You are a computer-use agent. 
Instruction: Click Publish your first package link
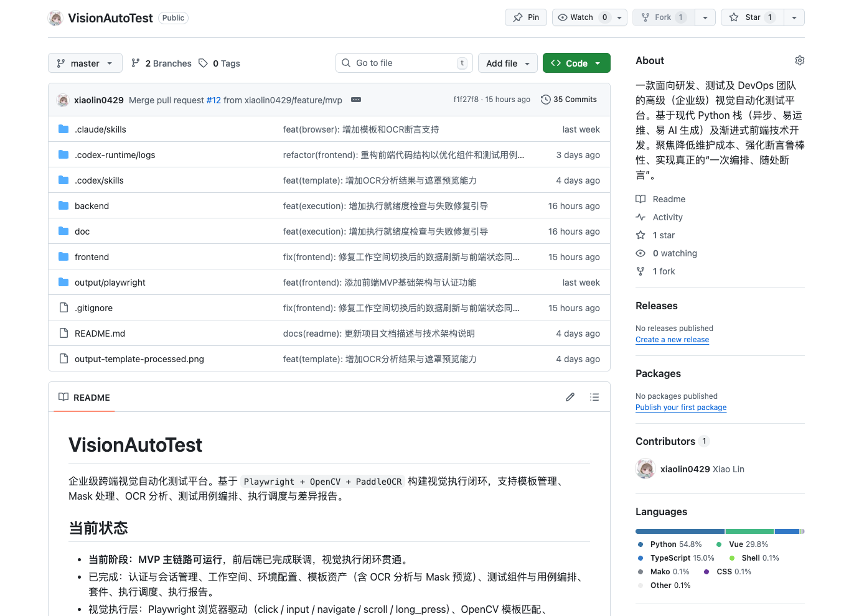click(680, 408)
